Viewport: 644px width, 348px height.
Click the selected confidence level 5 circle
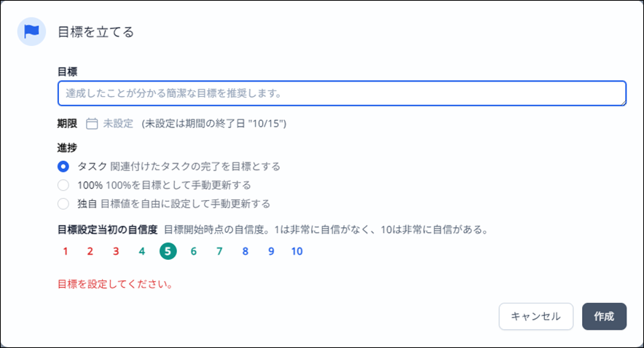(168, 251)
